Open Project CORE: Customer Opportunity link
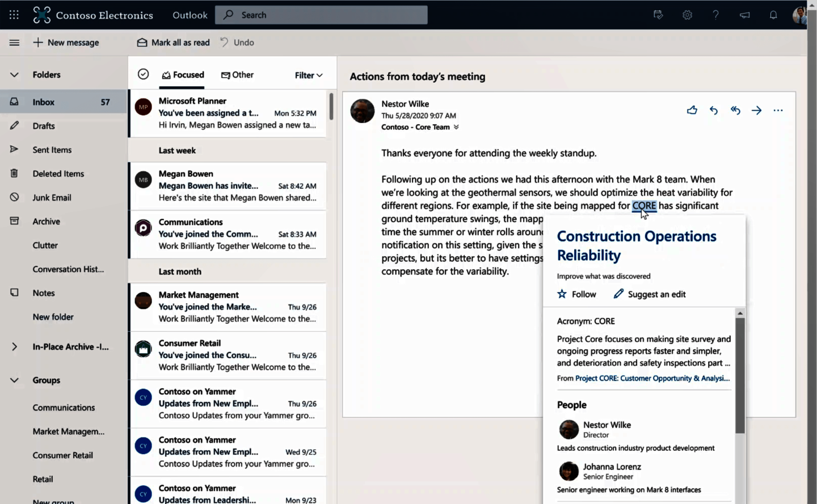The width and height of the screenshot is (817, 504). (652, 378)
